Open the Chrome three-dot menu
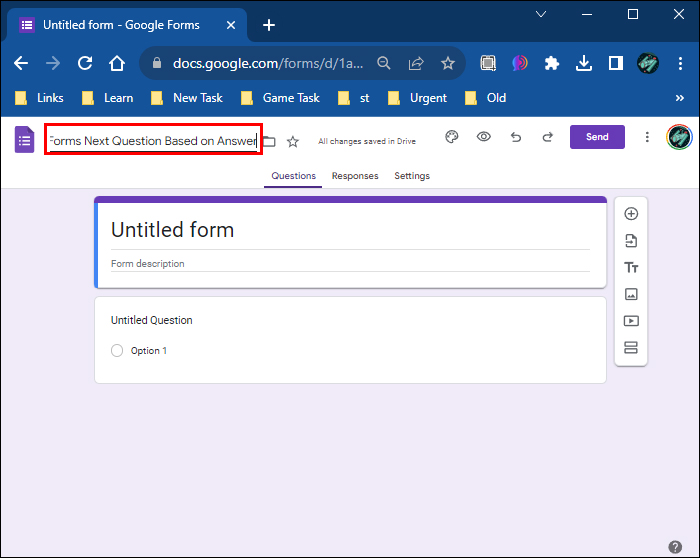 680,63
